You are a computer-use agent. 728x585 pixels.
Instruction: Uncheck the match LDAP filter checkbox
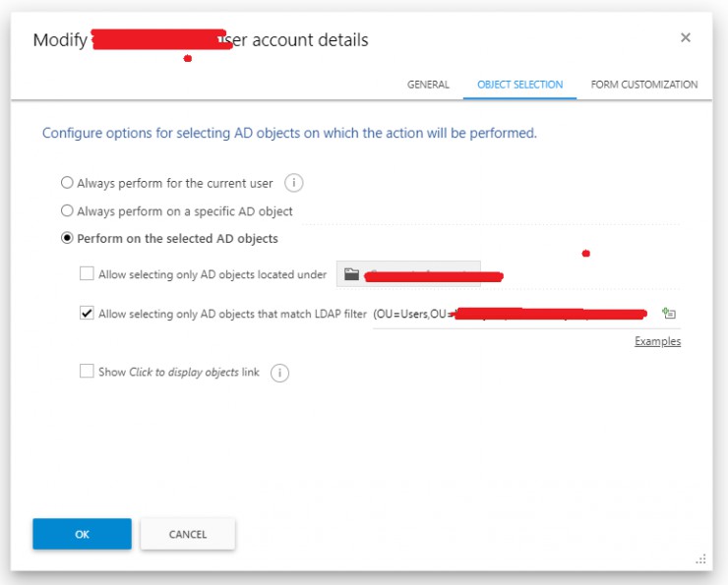click(87, 314)
